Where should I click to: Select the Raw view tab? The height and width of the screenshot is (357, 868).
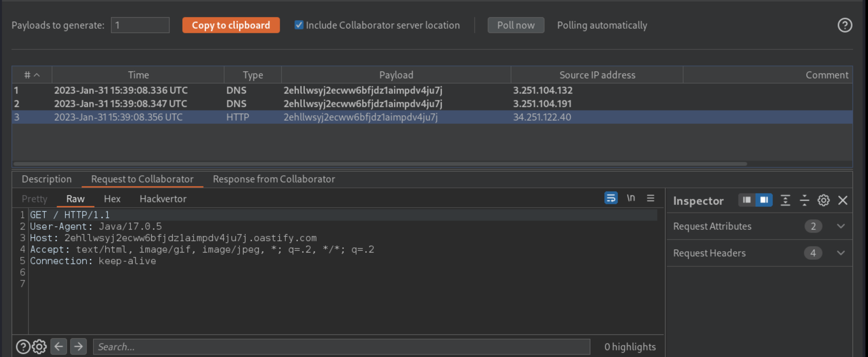tap(75, 199)
